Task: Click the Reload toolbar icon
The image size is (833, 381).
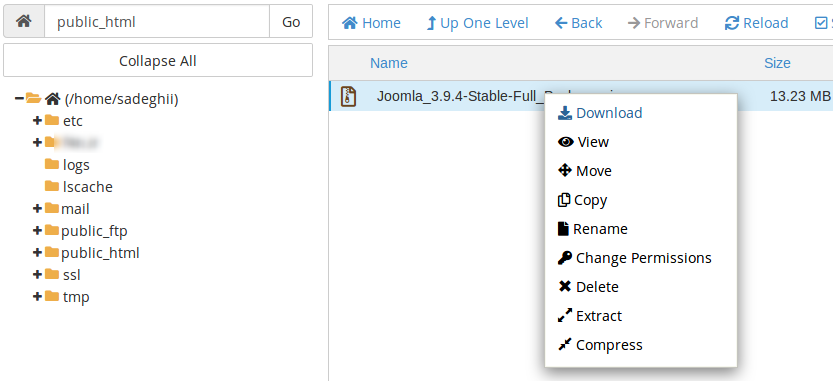Action: pos(732,23)
